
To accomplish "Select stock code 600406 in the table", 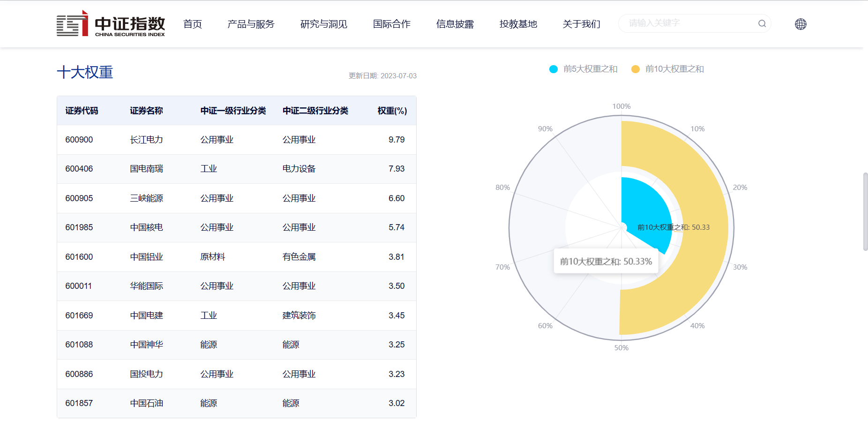I will click(79, 169).
